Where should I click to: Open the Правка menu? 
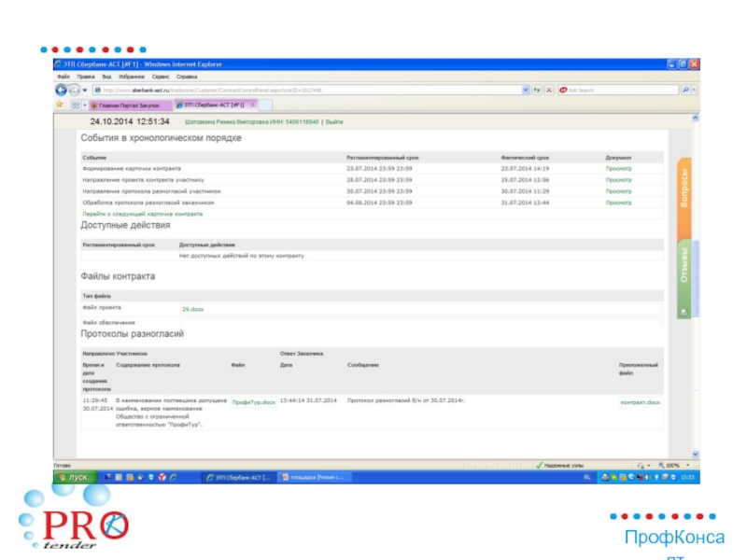coord(86,77)
